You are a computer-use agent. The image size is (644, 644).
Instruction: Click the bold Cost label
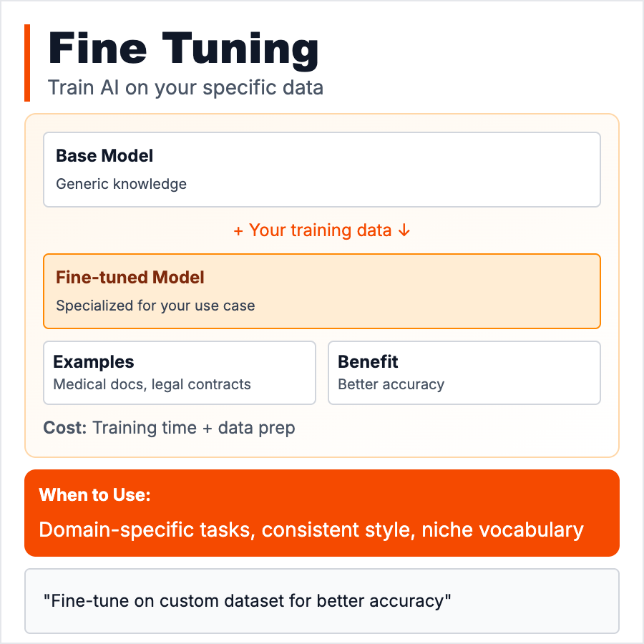point(65,428)
